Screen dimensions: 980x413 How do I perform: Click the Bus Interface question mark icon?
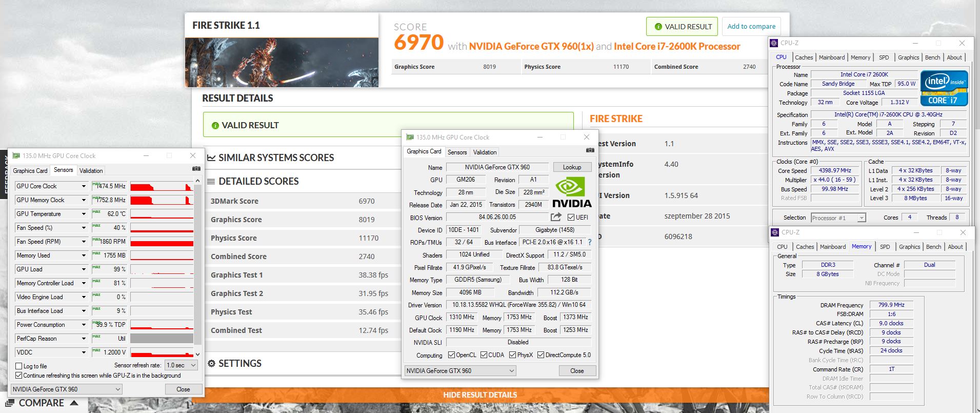[590, 242]
